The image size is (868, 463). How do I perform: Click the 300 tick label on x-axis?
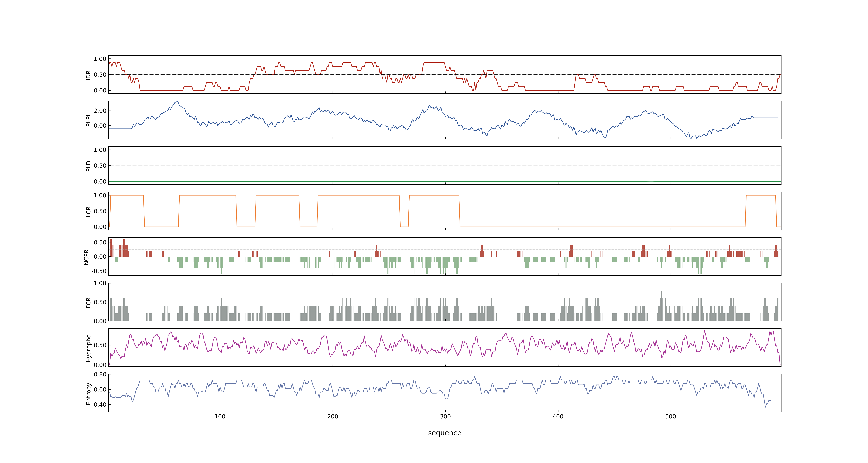pos(445,416)
